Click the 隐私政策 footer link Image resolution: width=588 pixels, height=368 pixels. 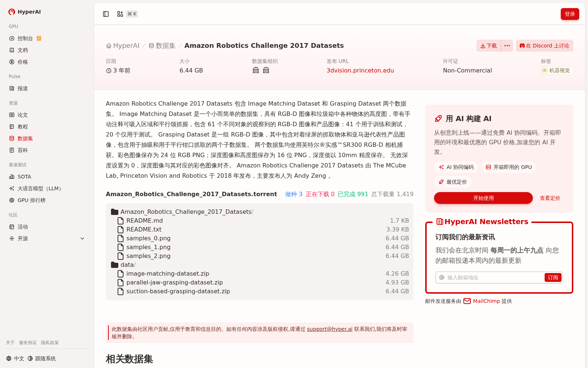point(50,343)
